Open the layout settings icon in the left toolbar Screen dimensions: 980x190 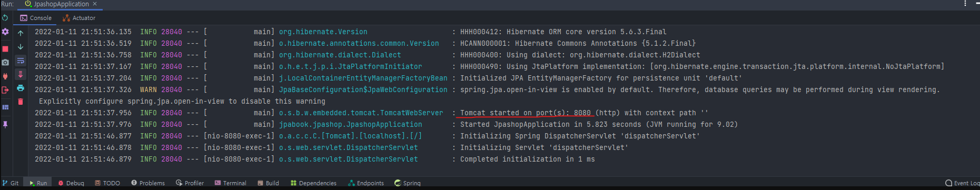[x=5, y=107]
